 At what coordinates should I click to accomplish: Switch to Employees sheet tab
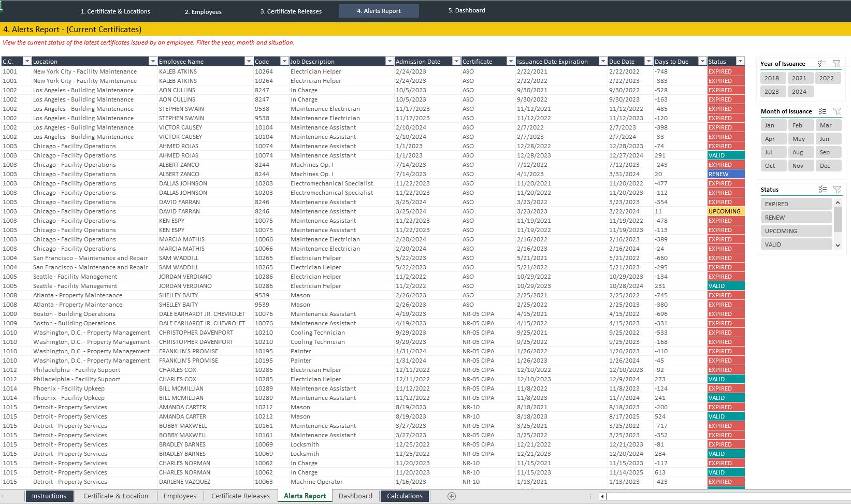coord(180,496)
